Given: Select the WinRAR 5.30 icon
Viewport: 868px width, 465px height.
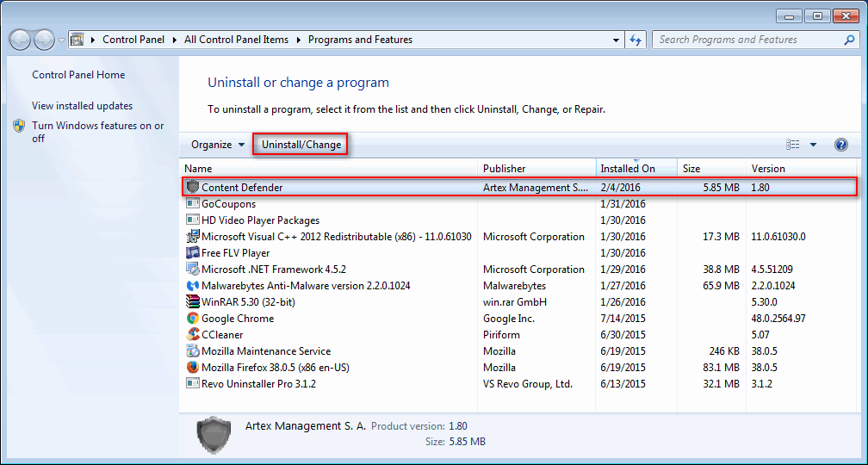Looking at the screenshot, I should click(x=193, y=301).
